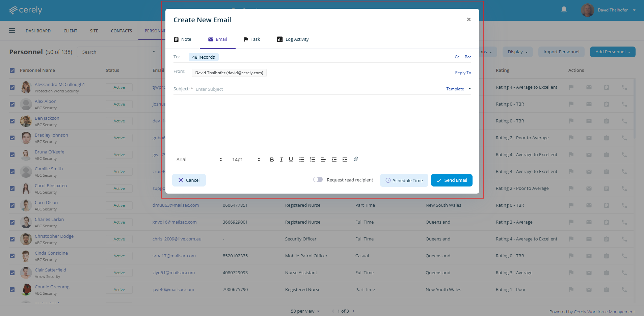Increase indent in email body
This screenshot has height=316, width=644.
[345, 160]
